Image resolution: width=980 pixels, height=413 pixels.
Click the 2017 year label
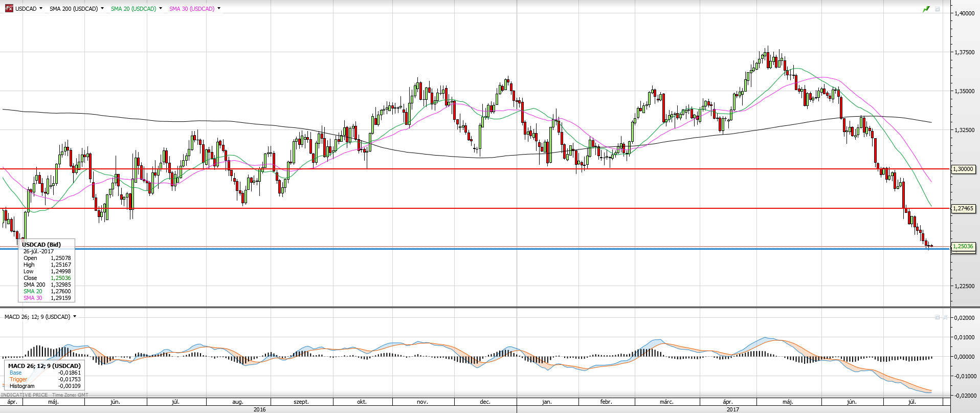pos(733,409)
